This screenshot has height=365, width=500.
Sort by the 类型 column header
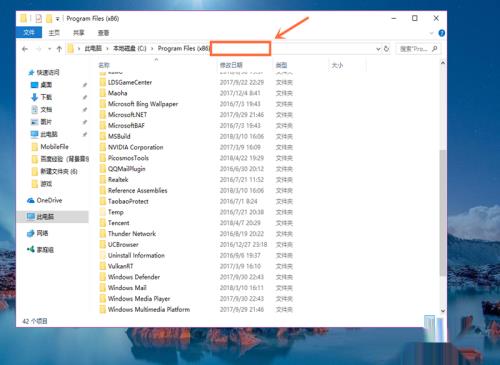pos(281,65)
